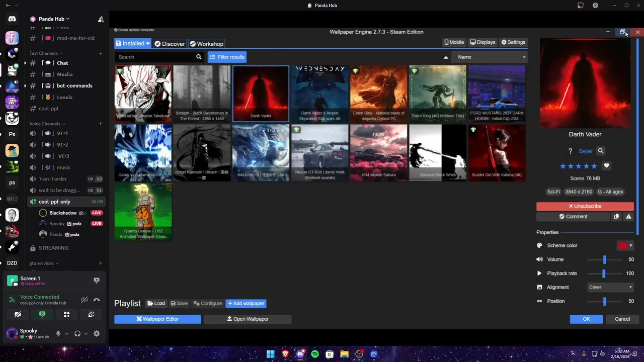Adjust the Playback rate slider

604,274
